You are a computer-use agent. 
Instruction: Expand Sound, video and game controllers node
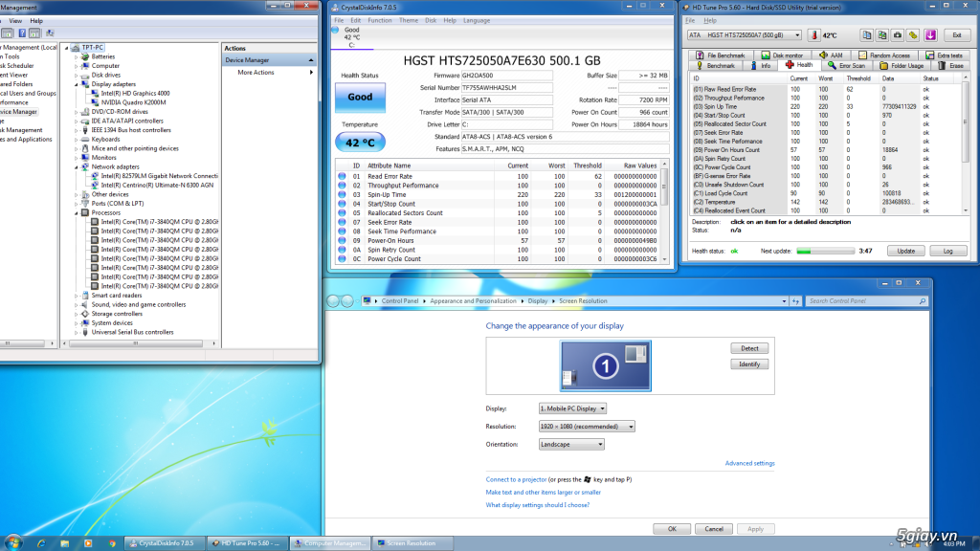(77, 305)
